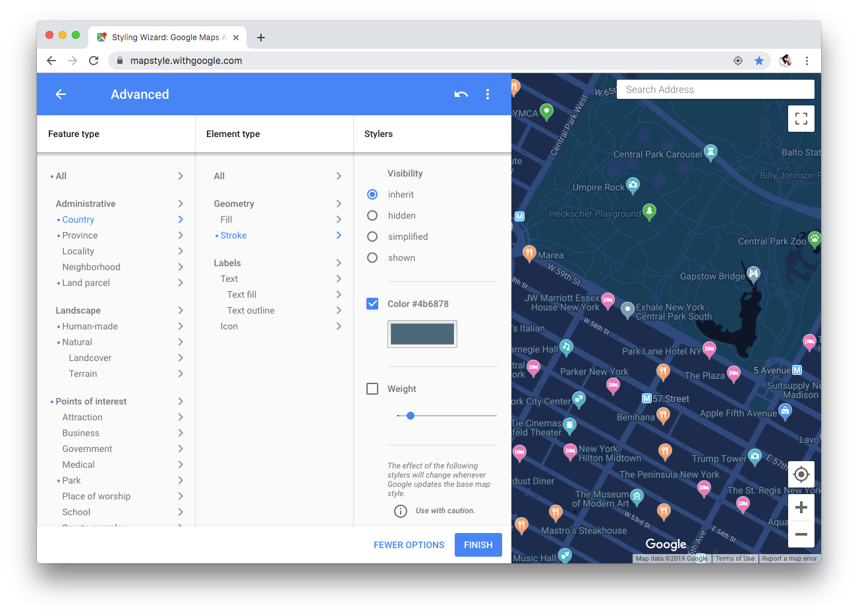Click the my location button on map
Image resolution: width=858 pixels, height=616 pixels.
[x=801, y=474]
